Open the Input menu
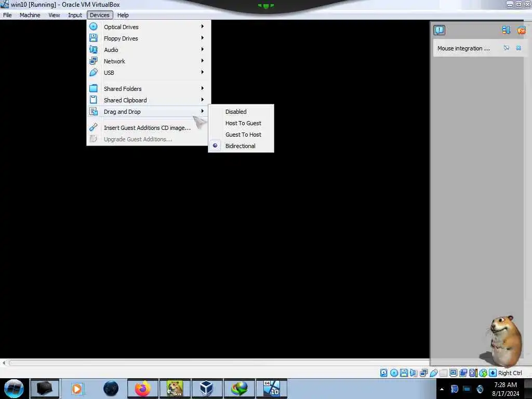Viewport: 532px width, 399px height. [x=75, y=15]
